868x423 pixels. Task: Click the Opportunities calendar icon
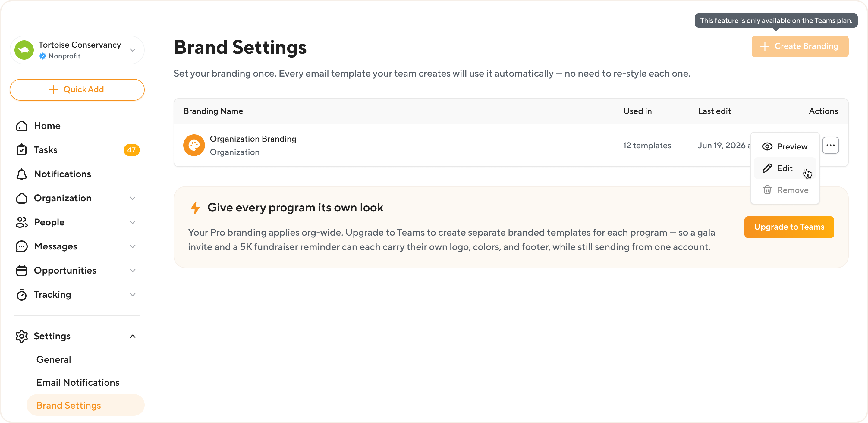point(22,271)
